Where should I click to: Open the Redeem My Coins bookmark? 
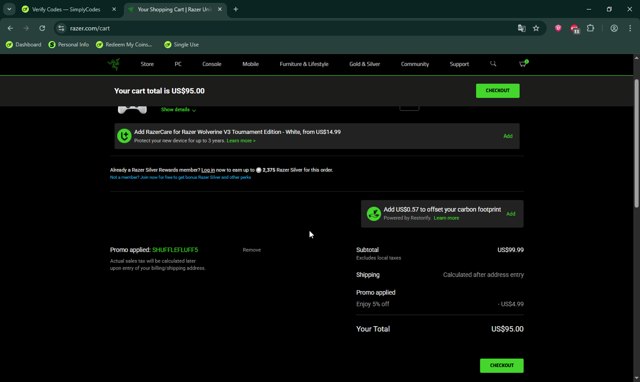click(x=124, y=44)
